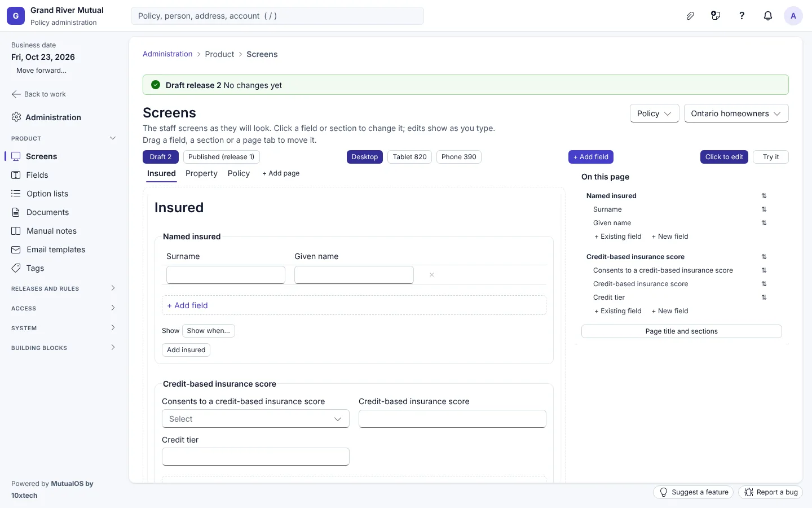Click the reorder arrows for Given name
812x508 pixels.
pos(764,223)
